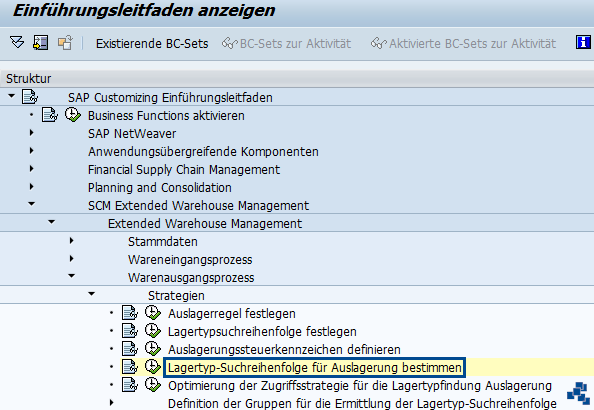Collapse Extended Warehouse Management sub-node

(x=52, y=222)
